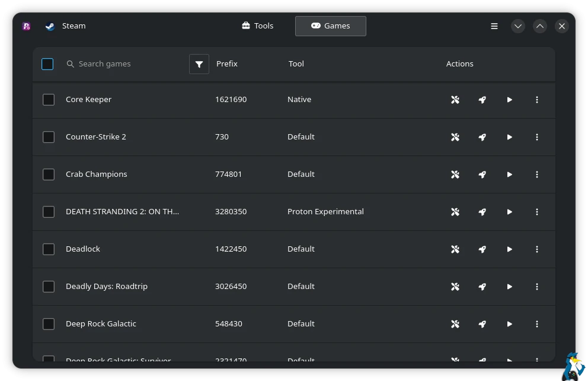Launch Deadlock using the play icon
This screenshot has height=381, width=588.
point(509,249)
